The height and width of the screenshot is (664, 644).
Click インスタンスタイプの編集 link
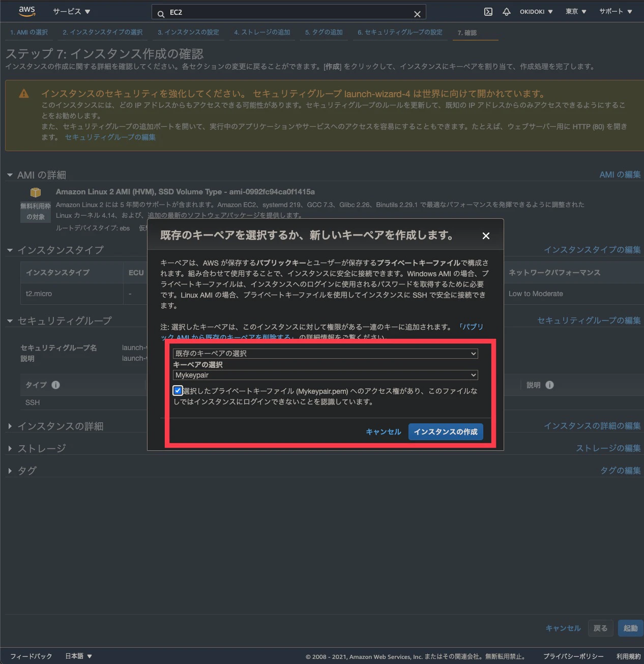tap(592, 249)
